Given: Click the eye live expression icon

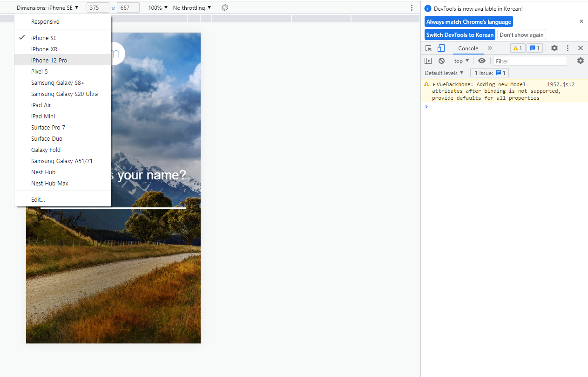Looking at the screenshot, I should (482, 61).
